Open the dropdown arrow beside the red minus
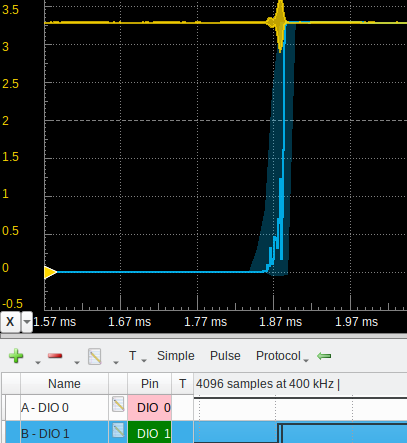 click(x=77, y=362)
